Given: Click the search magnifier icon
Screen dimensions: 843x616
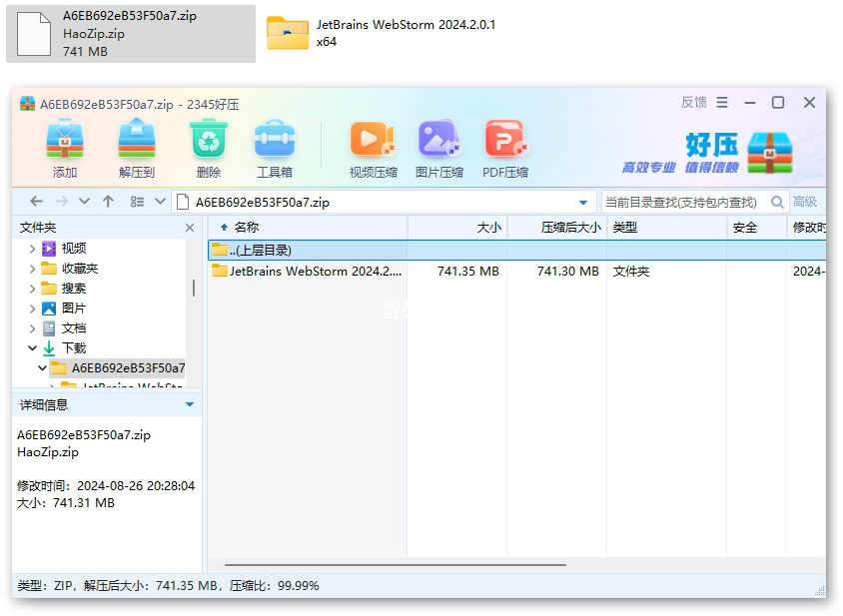Looking at the screenshot, I should click(x=778, y=201).
